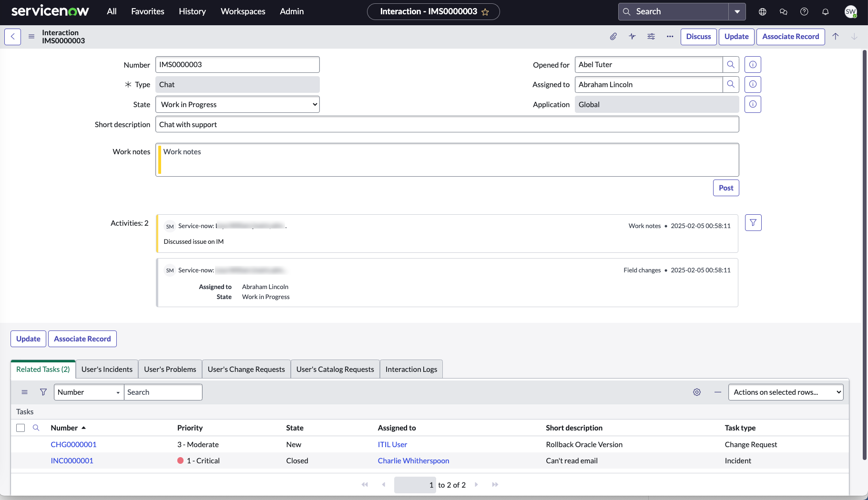Go to previous record up arrow
Screen dimensions: 868x500
tap(836, 37)
